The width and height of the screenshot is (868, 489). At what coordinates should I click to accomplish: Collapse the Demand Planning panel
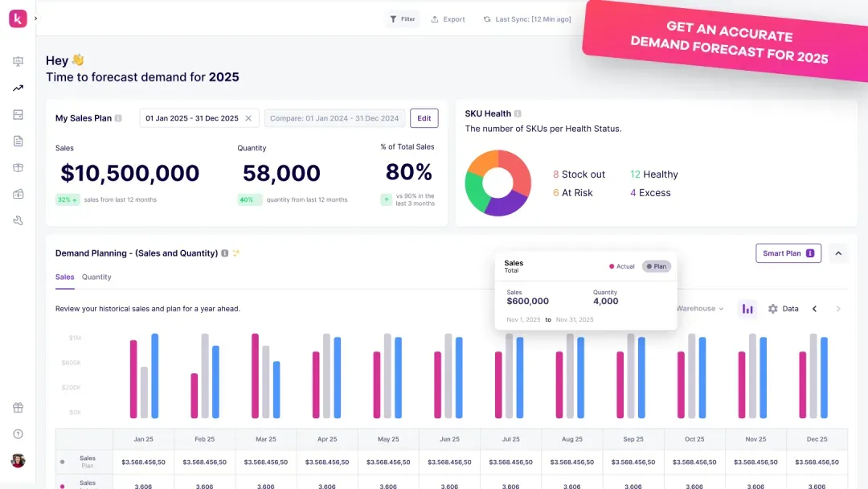[x=838, y=253]
